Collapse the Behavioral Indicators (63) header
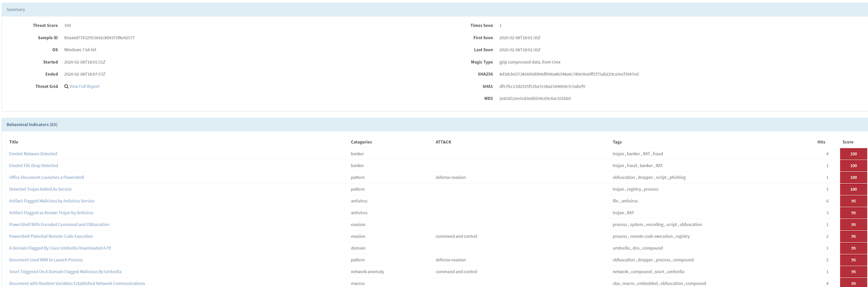The image size is (868, 287). pyautogui.click(x=32, y=125)
